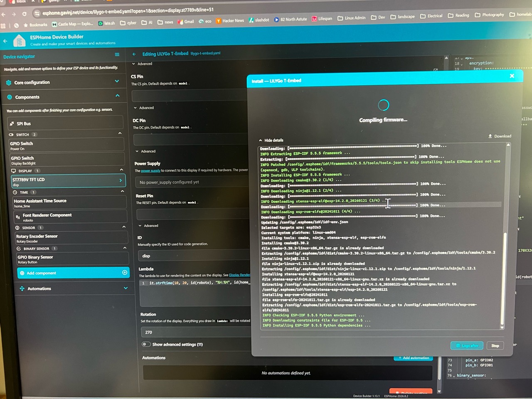Click the Power Supply selection field

point(192,182)
